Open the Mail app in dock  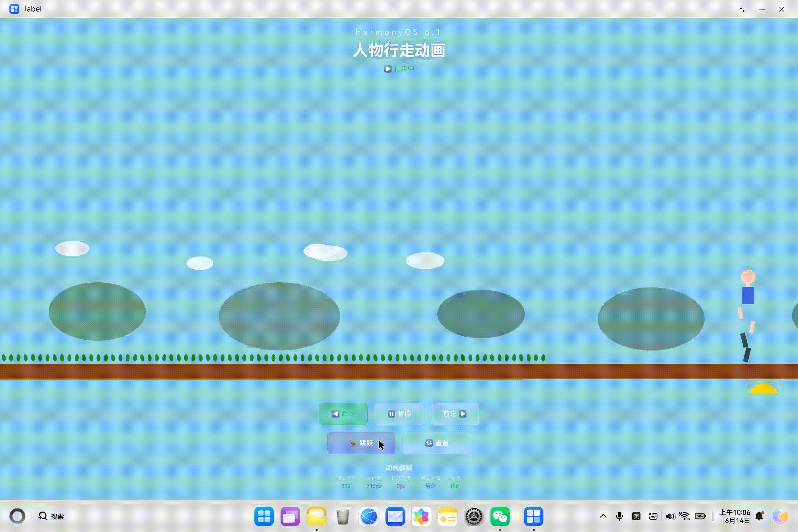point(395,516)
